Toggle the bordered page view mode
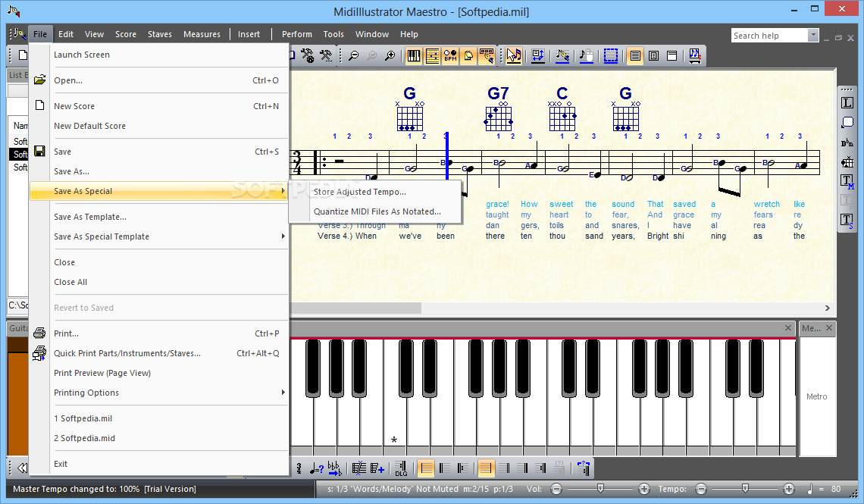Screen dimensions: 864x504 (653, 55)
